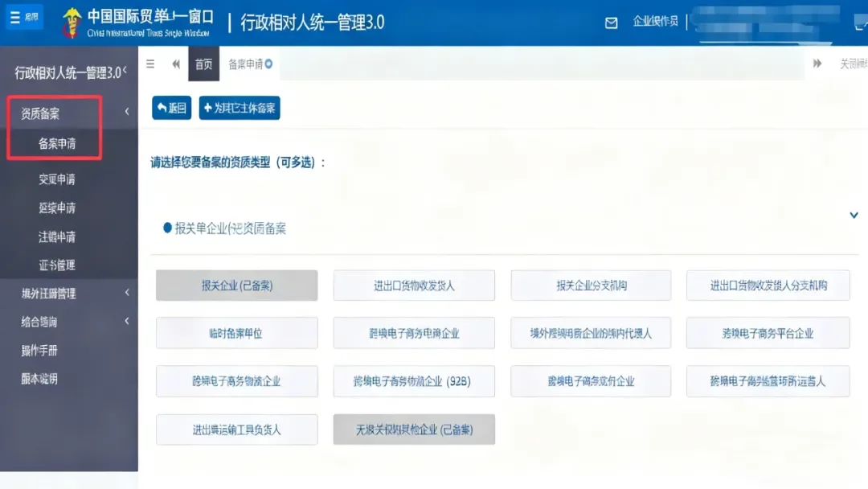
Task: Toggle 跨境电子商务平台企业 selection
Action: (x=768, y=333)
